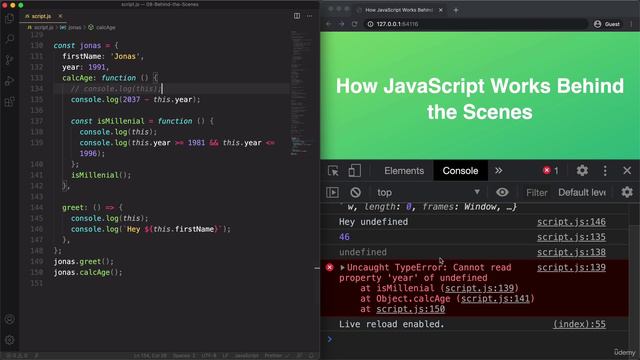Focus the 127.0.0.1 address bar
The width and height of the screenshot is (640, 360).
pos(476,24)
